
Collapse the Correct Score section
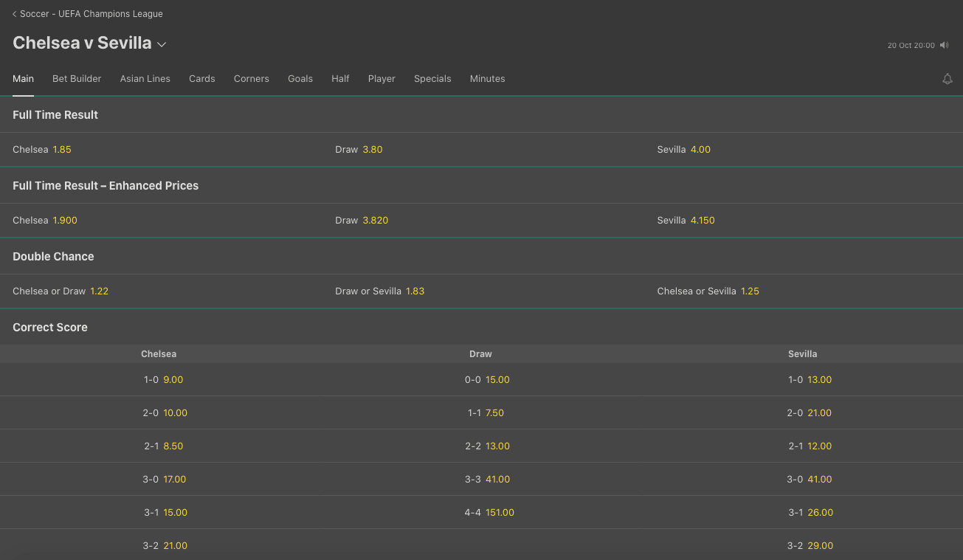pos(50,328)
